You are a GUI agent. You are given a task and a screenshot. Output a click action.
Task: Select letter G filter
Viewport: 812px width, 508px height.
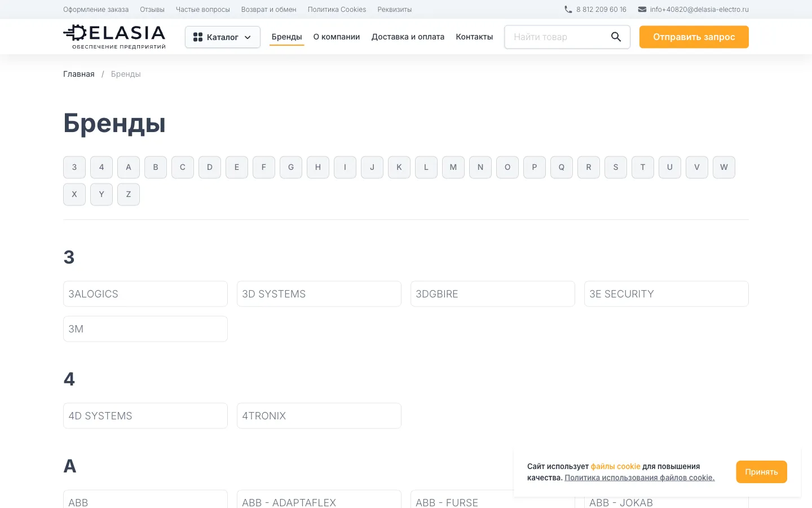[291, 167]
